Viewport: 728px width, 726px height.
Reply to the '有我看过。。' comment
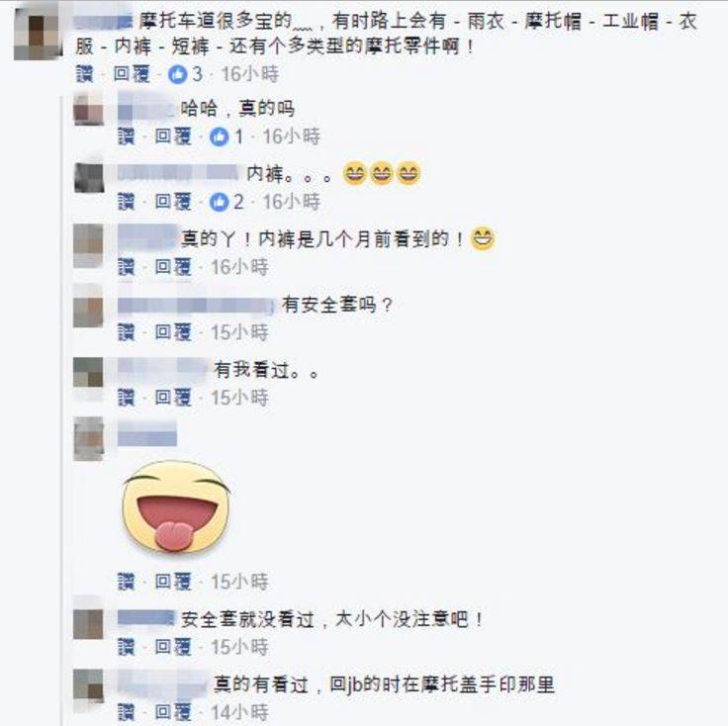(173, 398)
